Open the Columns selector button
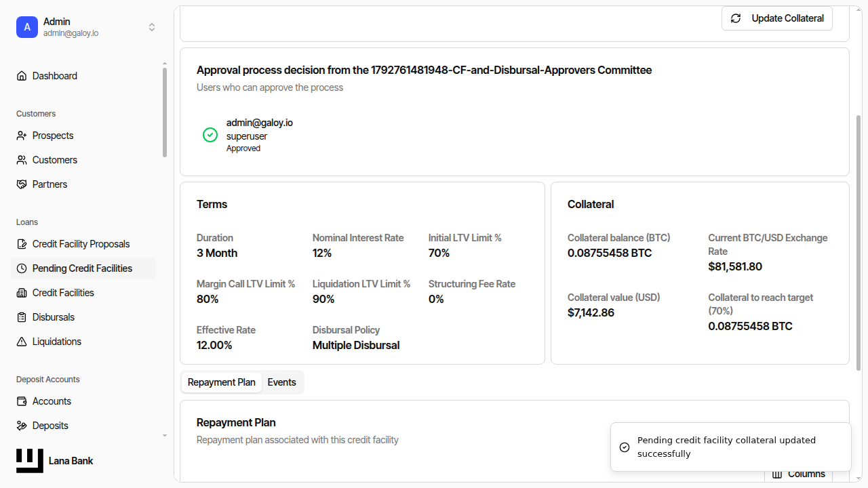 pyautogui.click(x=798, y=474)
